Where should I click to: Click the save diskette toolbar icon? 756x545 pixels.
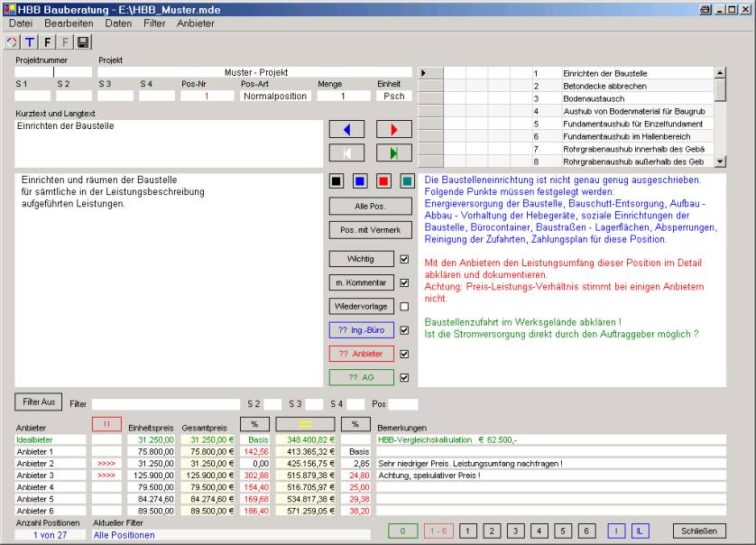point(83,42)
